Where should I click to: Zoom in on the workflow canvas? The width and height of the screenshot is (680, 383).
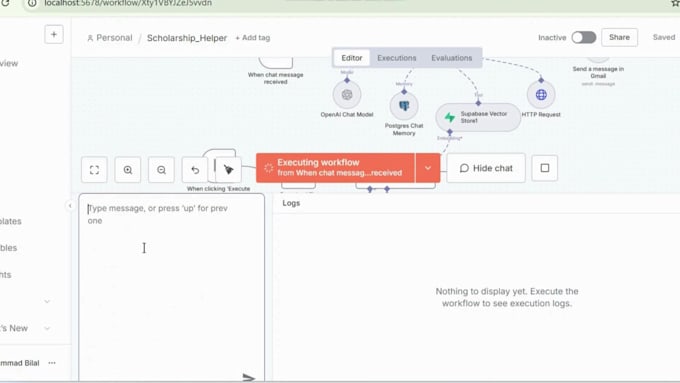click(x=128, y=170)
